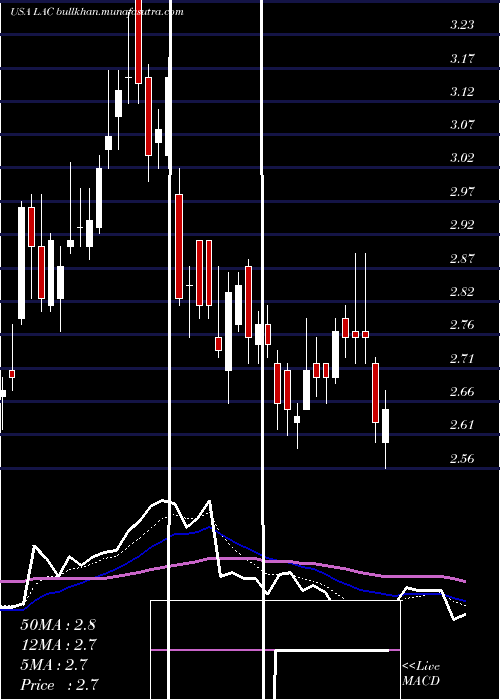Click the <<Live MACD label
Screen dimensions: 500x700
421,673
